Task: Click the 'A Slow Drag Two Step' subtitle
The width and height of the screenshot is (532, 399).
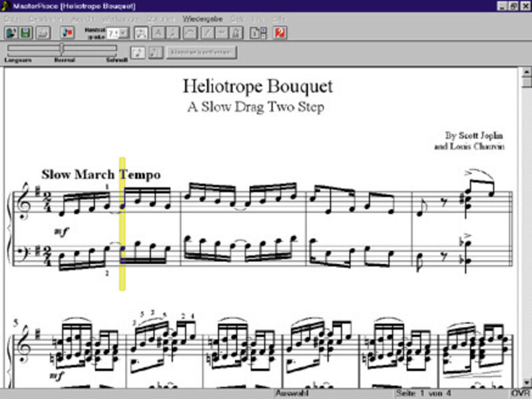Action: click(256, 107)
